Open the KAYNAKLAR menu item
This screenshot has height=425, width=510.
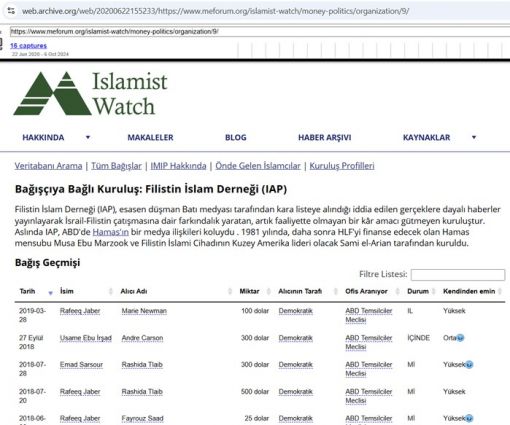[x=426, y=137]
